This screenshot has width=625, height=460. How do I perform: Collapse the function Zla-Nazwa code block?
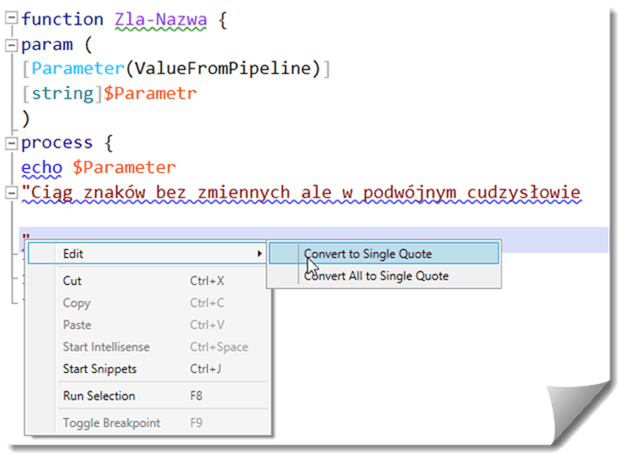[12, 18]
